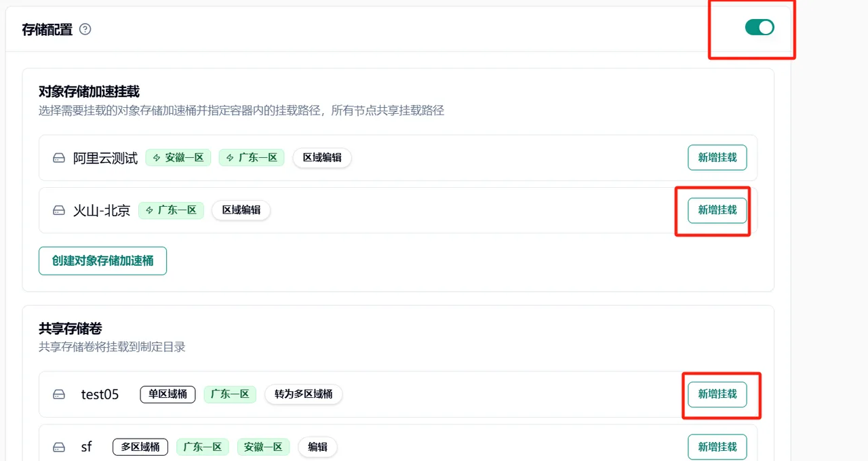Screen dimensions: 868x461
Task: Click the 存储配置 title
Action: click(x=47, y=30)
